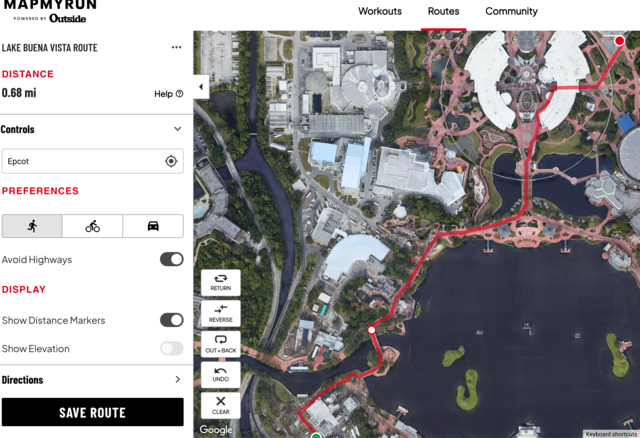Select the cycling activity mode
640x438 pixels.
92,226
